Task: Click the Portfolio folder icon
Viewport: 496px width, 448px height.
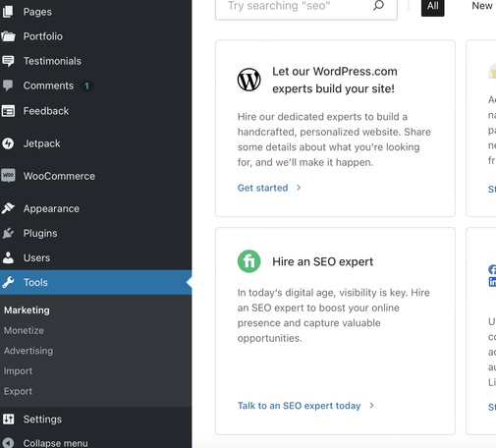Action: coord(8,36)
